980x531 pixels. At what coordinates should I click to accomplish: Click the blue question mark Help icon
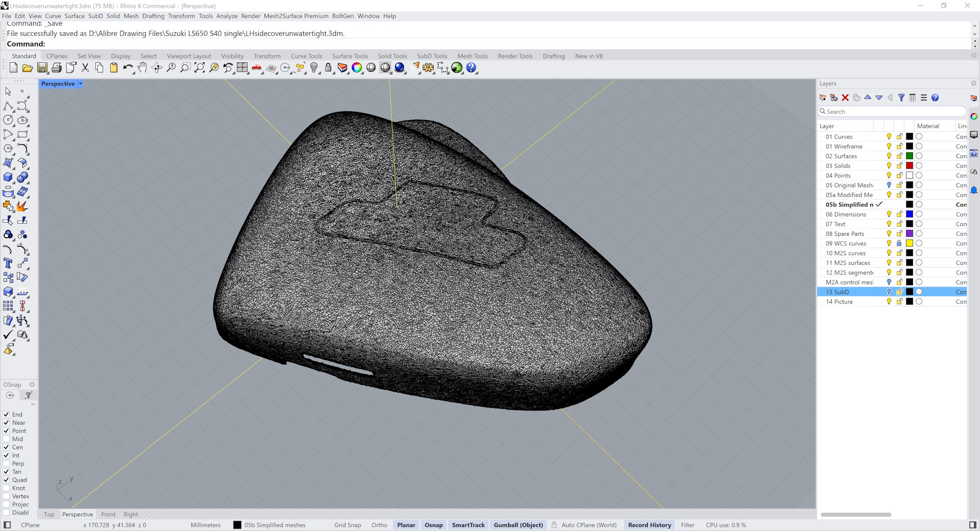point(471,68)
